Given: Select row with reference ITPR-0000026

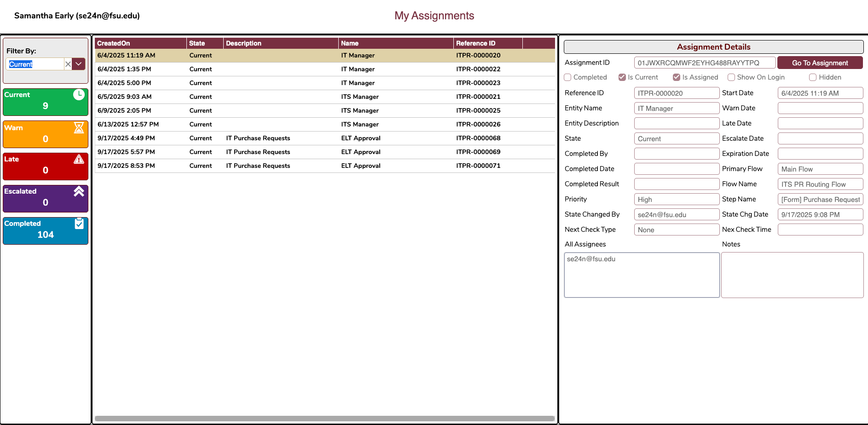Looking at the screenshot, I should [325, 124].
